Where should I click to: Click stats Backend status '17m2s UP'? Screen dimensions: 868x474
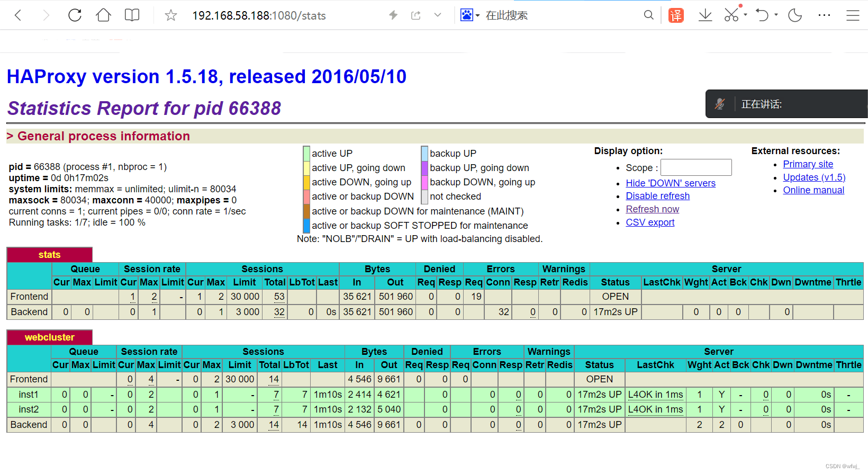[x=615, y=312]
